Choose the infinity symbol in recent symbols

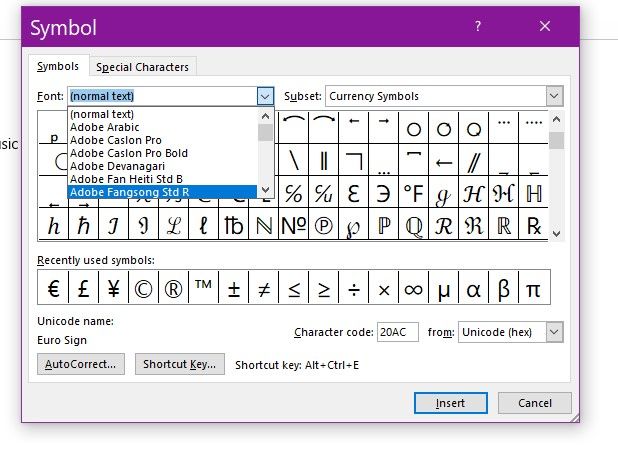tap(413, 288)
